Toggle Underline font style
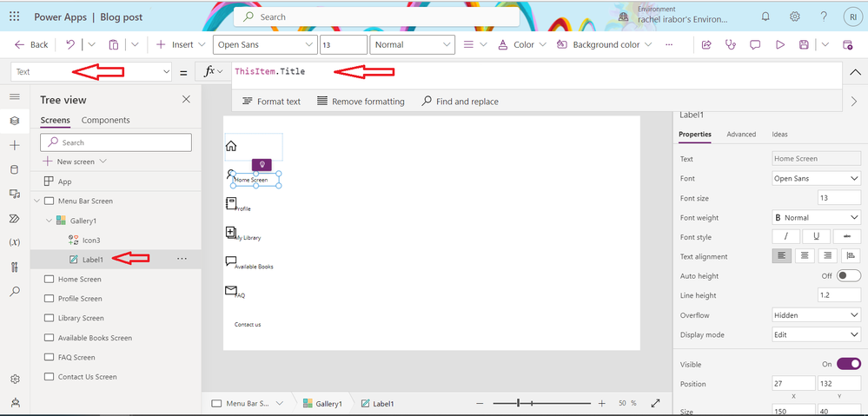 (x=817, y=237)
